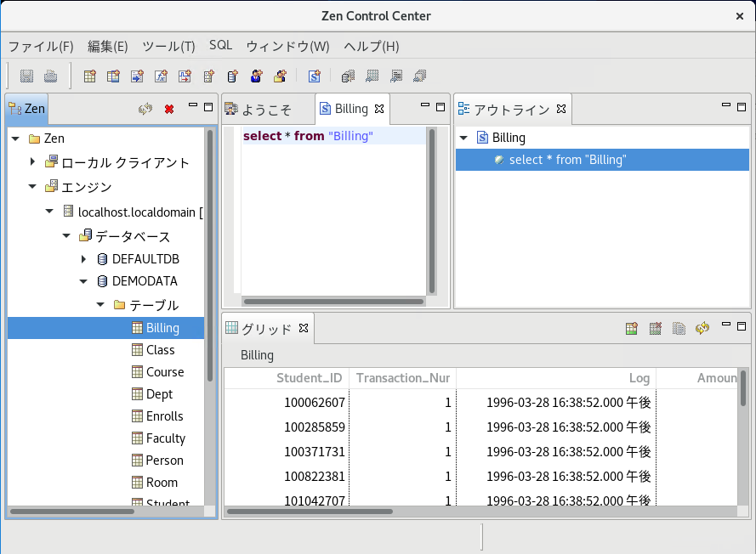Click the new table icon in main toolbar
Viewport: 756px width, 554px height.
click(x=89, y=76)
